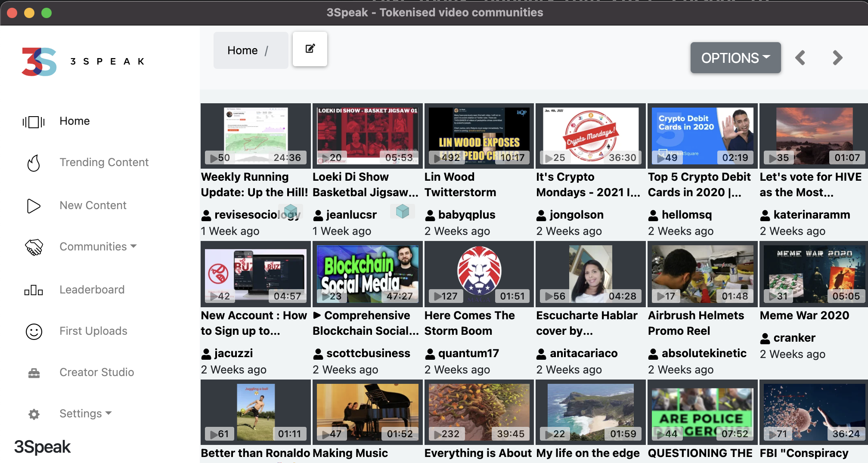
Task: Open Top 5 Crypto Debit Cards thumbnail
Action: coord(702,136)
